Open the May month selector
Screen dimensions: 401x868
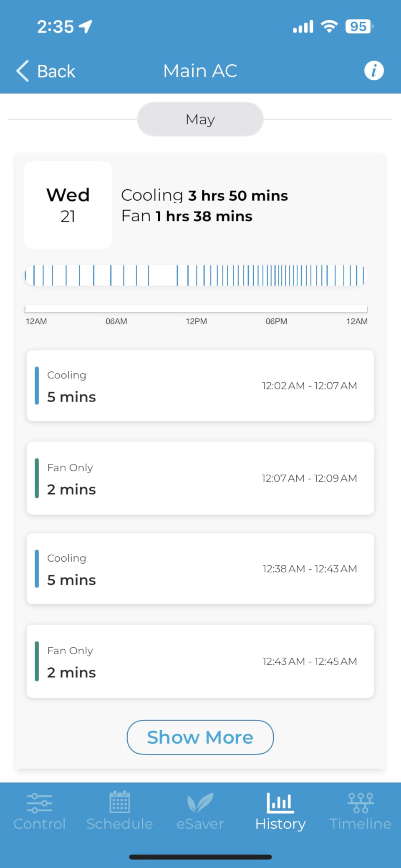[x=200, y=119]
